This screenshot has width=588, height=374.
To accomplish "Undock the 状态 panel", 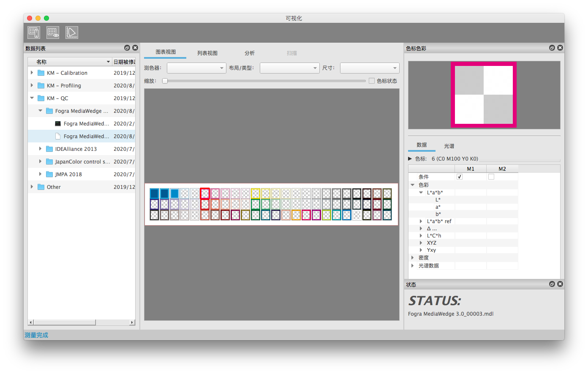I will pyautogui.click(x=552, y=284).
